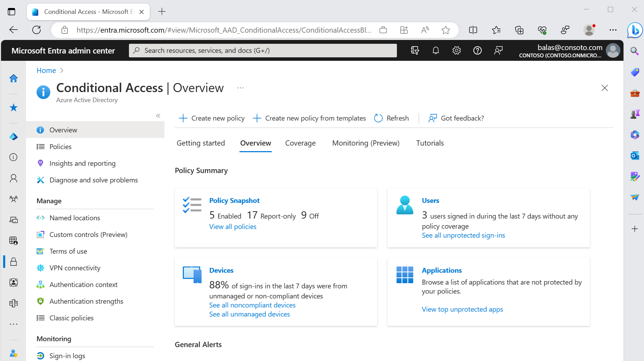Image resolution: width=644 pixels, height=361 pixels.
Task: Open the Applications grid icon in left rail
Action: 14,241
